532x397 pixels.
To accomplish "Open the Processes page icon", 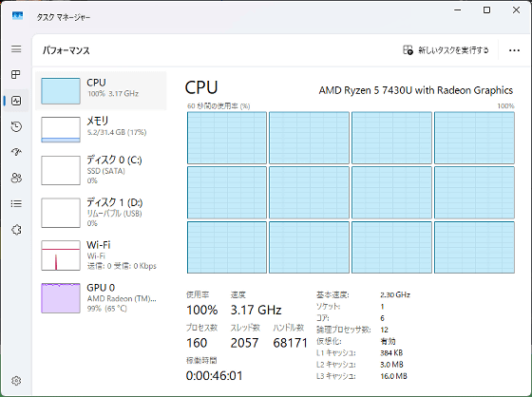I will point(16,74).
